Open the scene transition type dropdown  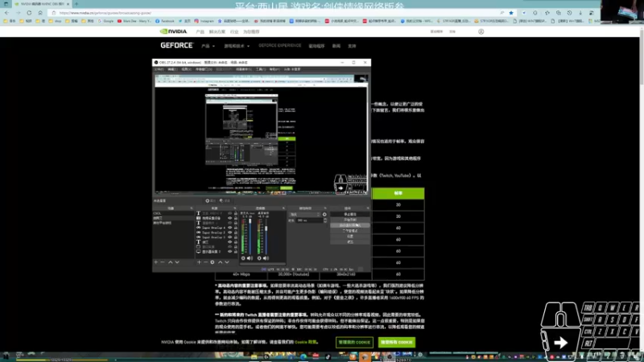[305, 214]
